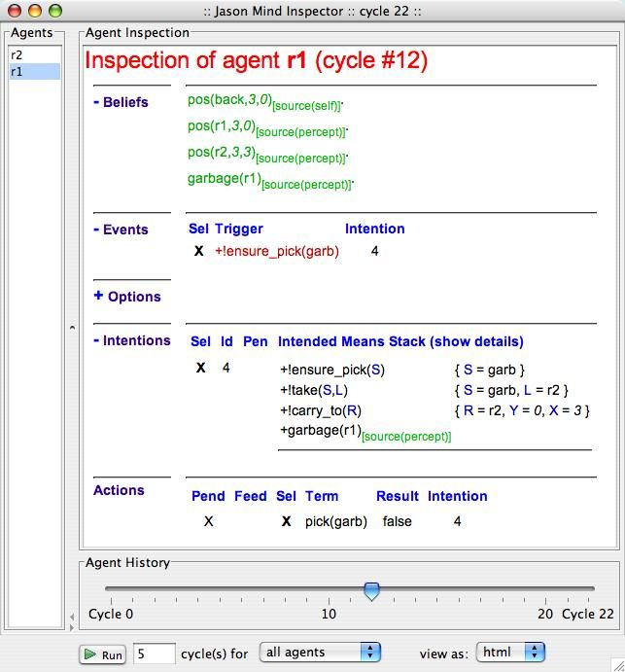Image resolution: width=625 pixels, height=672 pixels.
Task: Click the Pen column header in Intentions
Action: point(256,341)
